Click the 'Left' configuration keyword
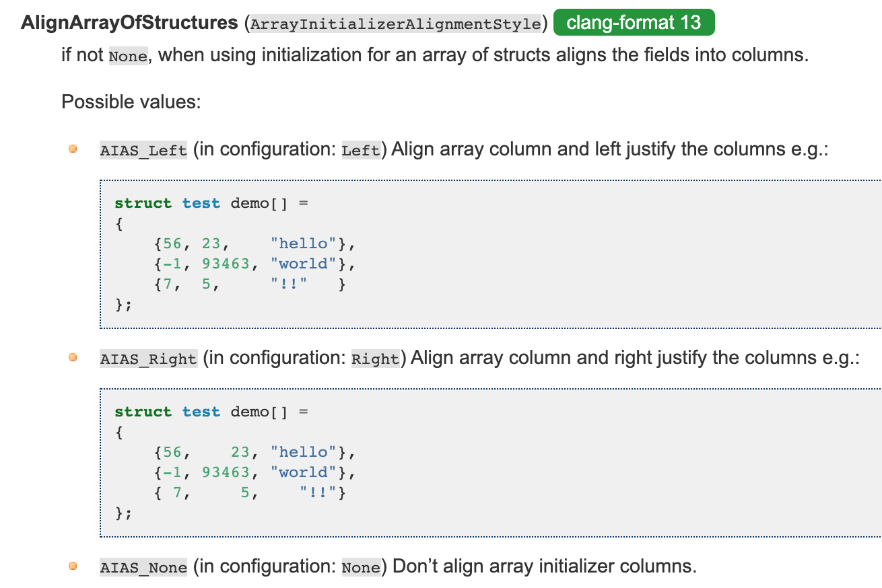The image size is (882, 588). tap(362, 150)
